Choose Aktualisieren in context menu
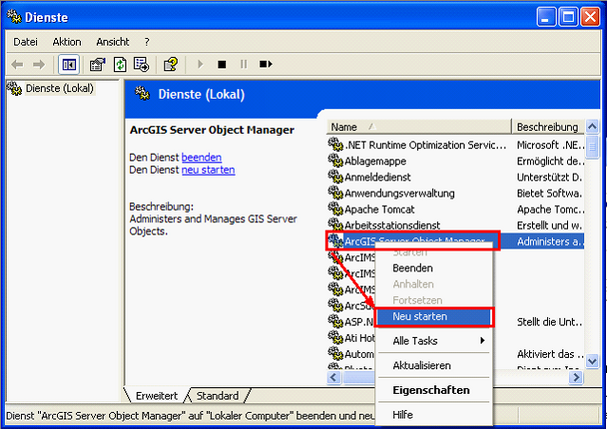This screenshot has width=607, height=429. click(x=434, y=365)
